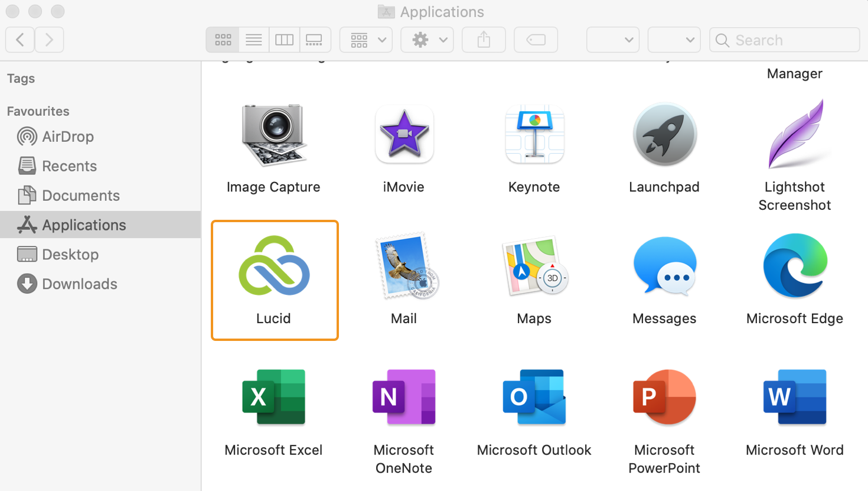Switch to icon view

(x=223, y=40)
